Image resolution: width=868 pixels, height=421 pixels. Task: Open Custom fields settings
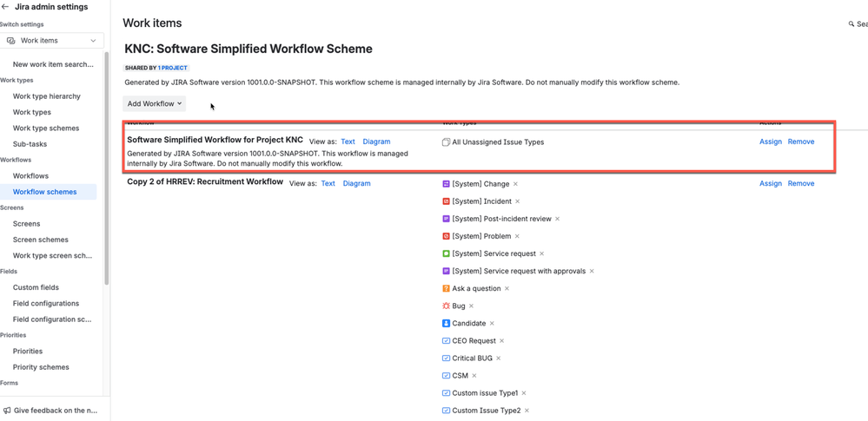[x=36, y=287]
